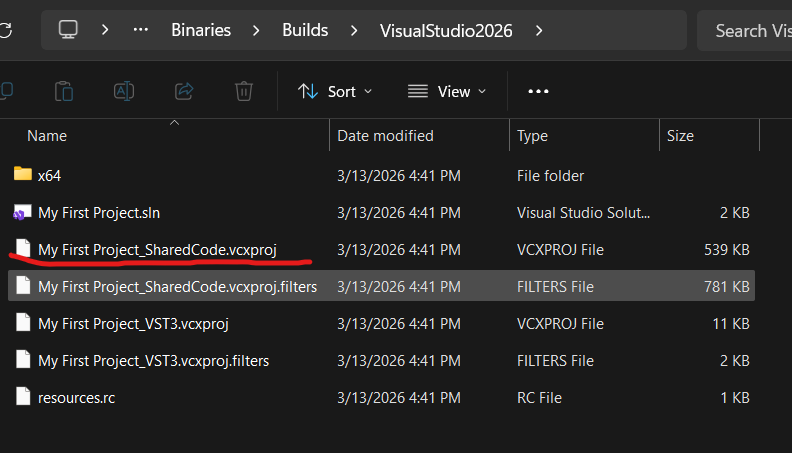The image size is (792, 453).
Task: Click the Share toolbar icon
Action: [x=183, y=91]
